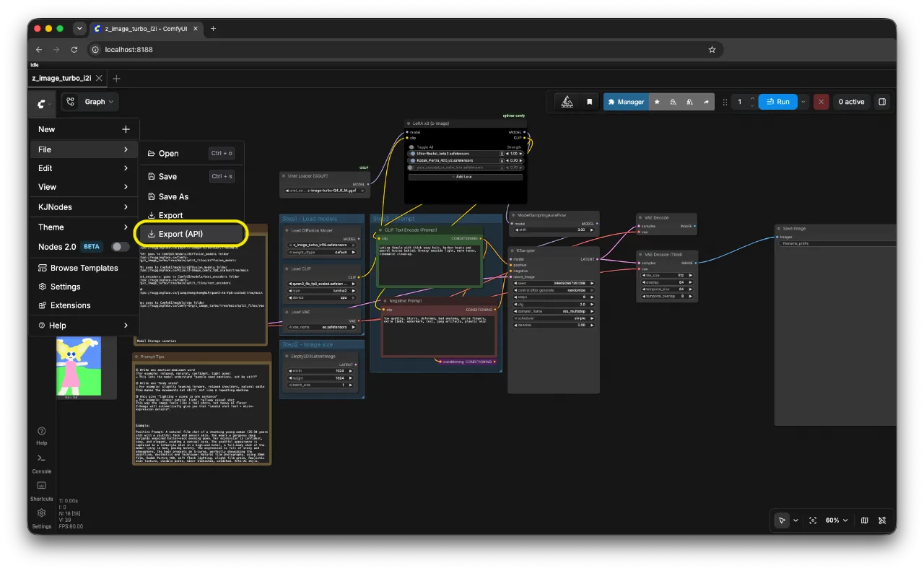This screenshot has height=571, width=924.
Task: Click the drag handle dots before batch count
Action: coord(724,102)
